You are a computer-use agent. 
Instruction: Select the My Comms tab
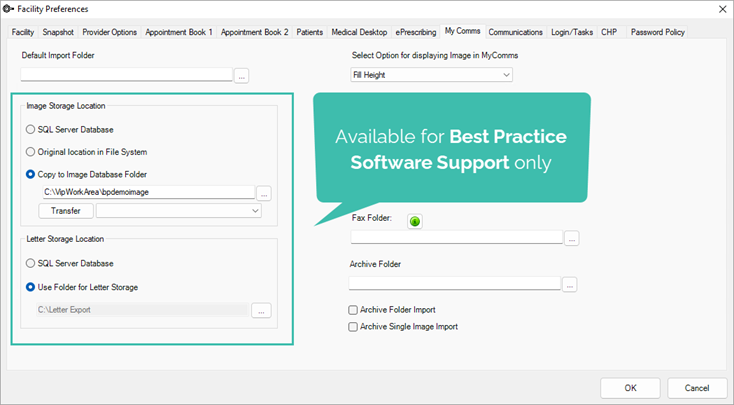click(462, 31)
